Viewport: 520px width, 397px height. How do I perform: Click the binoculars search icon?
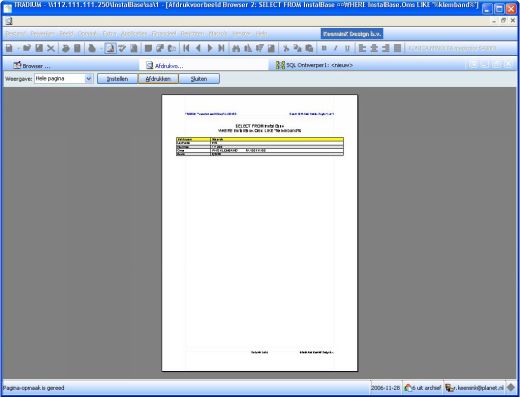236,48
